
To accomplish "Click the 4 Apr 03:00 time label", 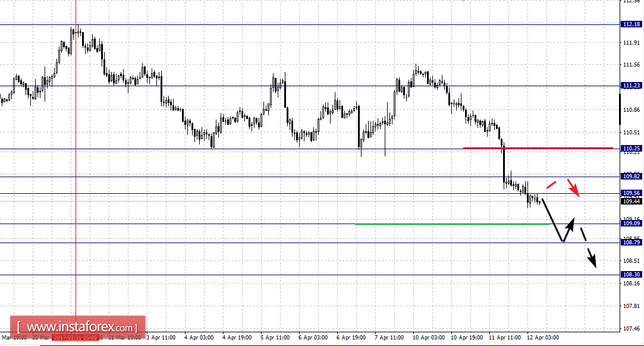I will point(199,338).
